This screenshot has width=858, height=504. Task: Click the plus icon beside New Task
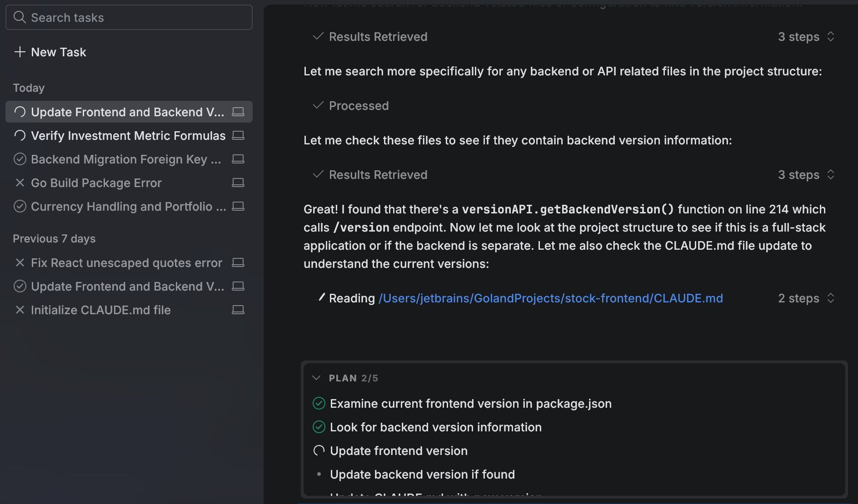(x=20, y=52)
